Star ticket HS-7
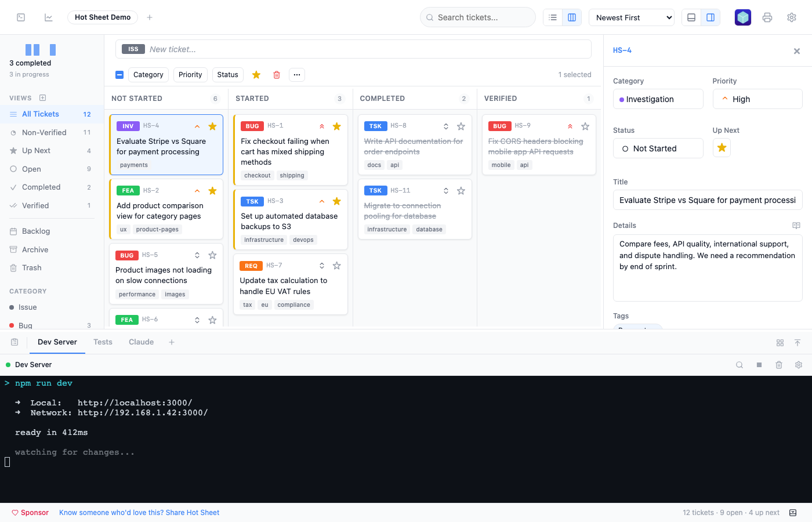Viewport: 812px width, 522px height. (x=336, y=266)
